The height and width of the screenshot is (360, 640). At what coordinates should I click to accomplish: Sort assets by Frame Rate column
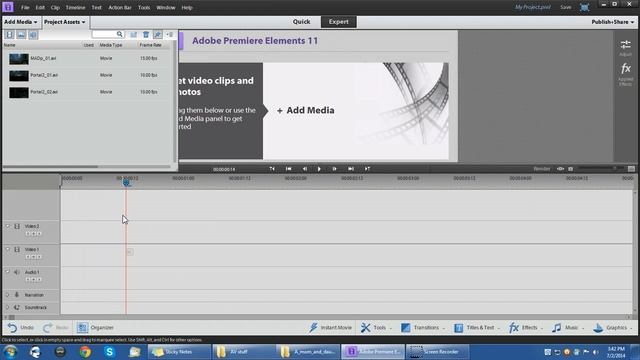150,45
